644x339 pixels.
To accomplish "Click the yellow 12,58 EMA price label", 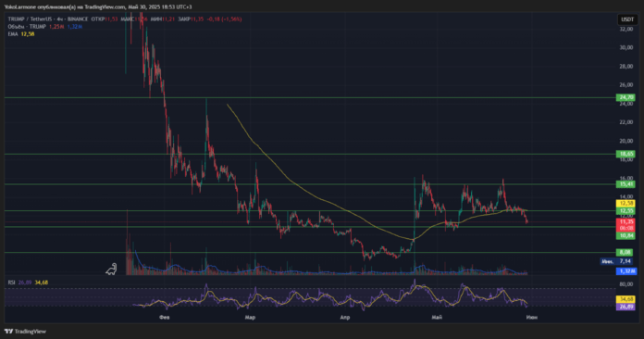I will coord(625,204).
